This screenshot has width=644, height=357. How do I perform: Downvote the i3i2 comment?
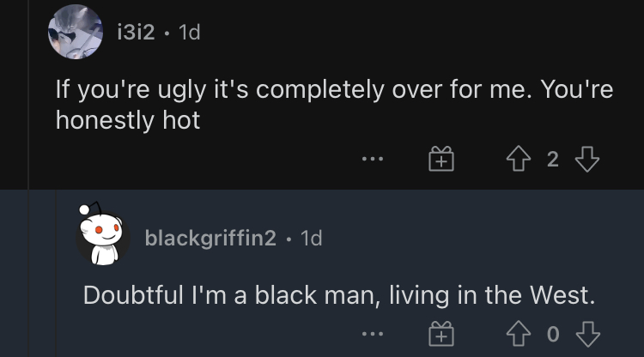(x=587, y=159)
